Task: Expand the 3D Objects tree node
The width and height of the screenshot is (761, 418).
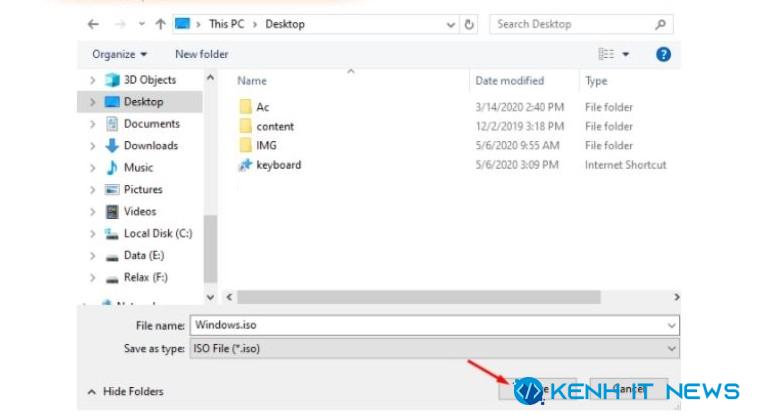Action: pyautogui.click(x=92, y=80)
